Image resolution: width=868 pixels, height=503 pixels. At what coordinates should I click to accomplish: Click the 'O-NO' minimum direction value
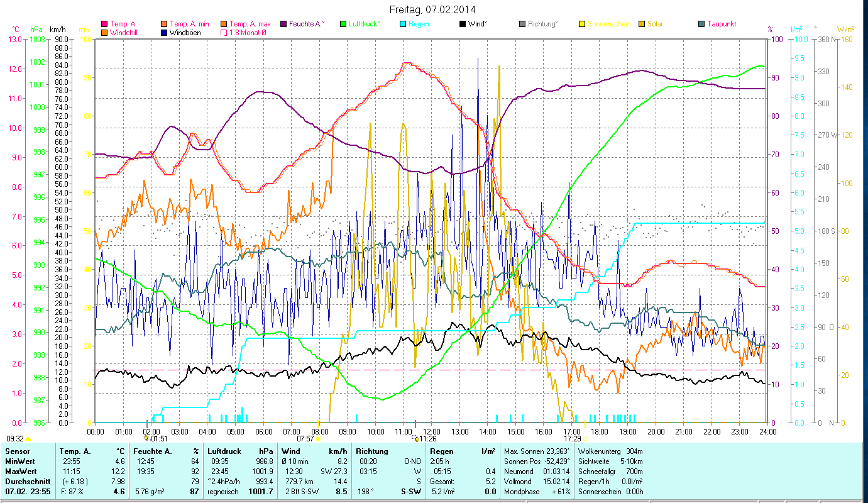pos(412,462)
